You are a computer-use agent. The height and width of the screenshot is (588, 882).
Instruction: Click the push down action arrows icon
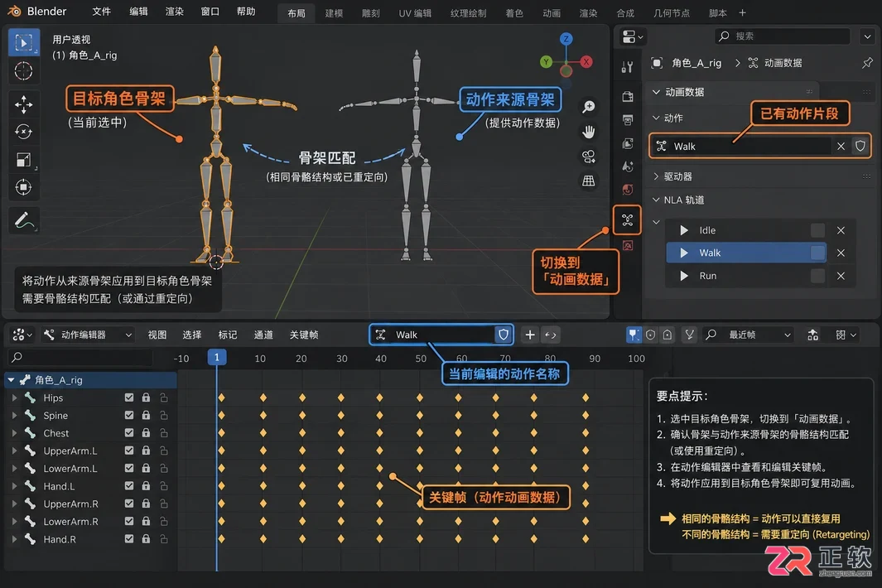(551, 335)
